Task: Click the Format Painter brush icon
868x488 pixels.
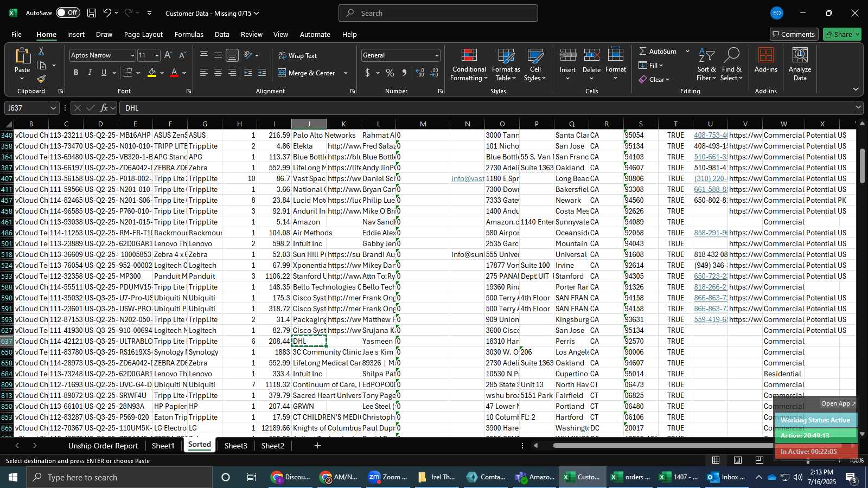Action: (x=41, y=79)
